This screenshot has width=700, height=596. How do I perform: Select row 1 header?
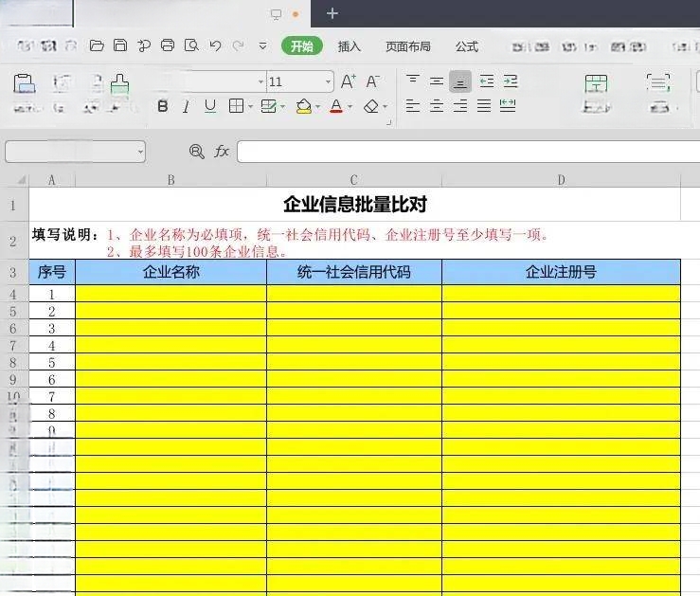pos(13,206)
